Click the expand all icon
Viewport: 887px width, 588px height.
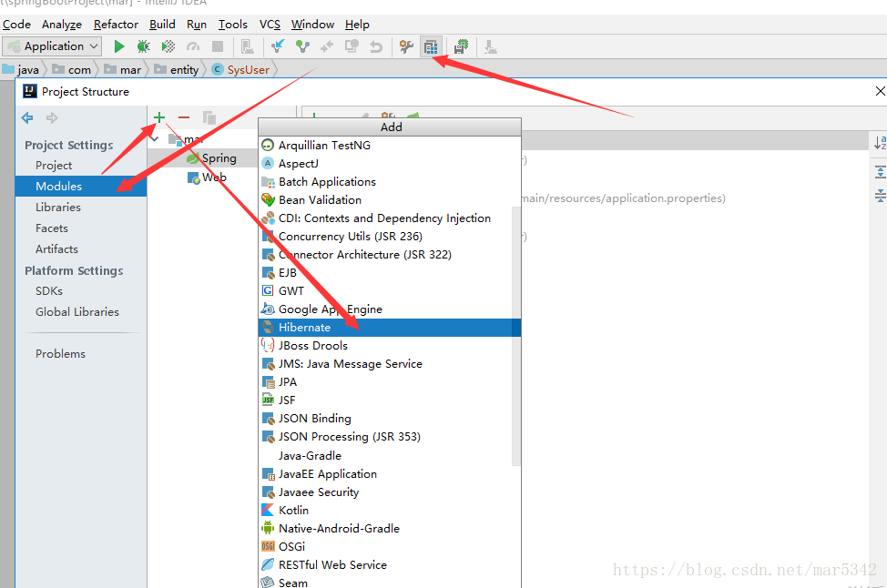881,171
